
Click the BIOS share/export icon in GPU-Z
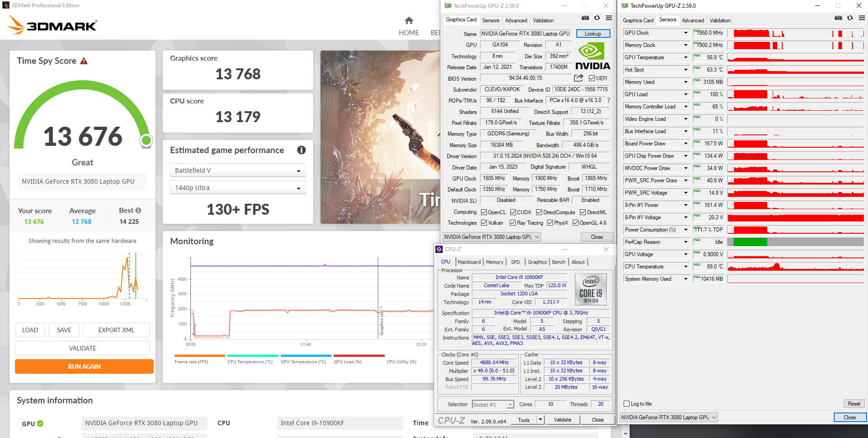tap(579, 78)
